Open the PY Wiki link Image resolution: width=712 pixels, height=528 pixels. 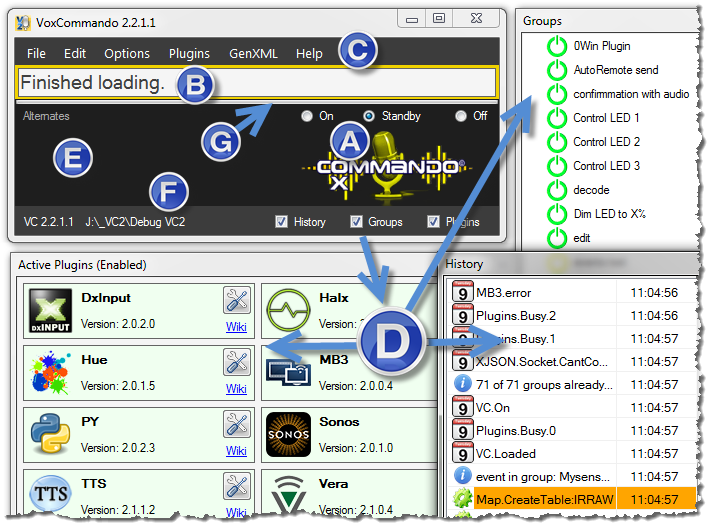[236, 451]
